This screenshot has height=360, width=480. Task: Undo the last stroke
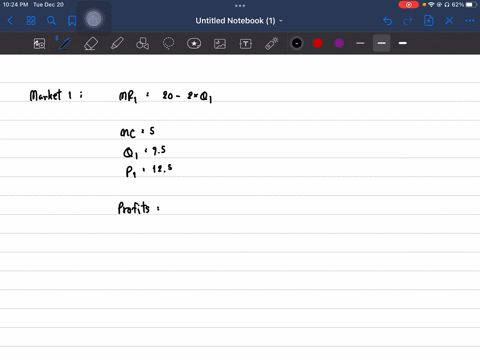pos(387,21)
